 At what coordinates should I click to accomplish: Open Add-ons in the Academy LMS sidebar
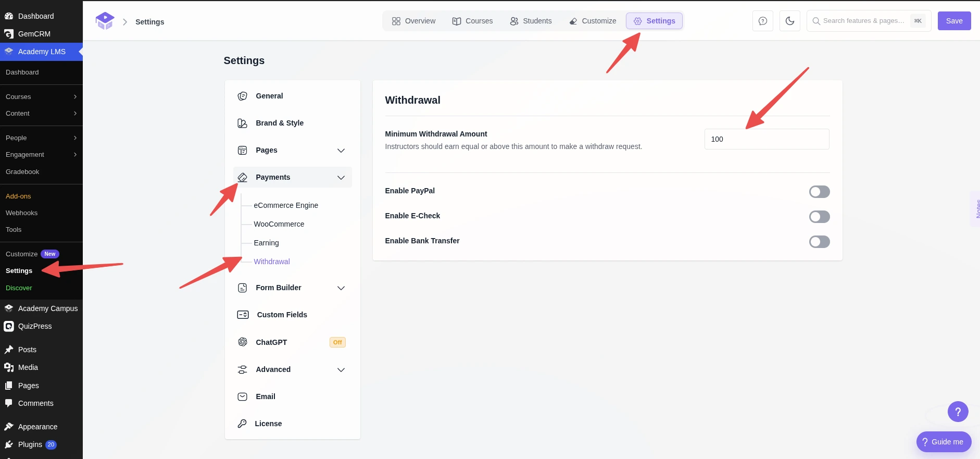coord(18,196)
